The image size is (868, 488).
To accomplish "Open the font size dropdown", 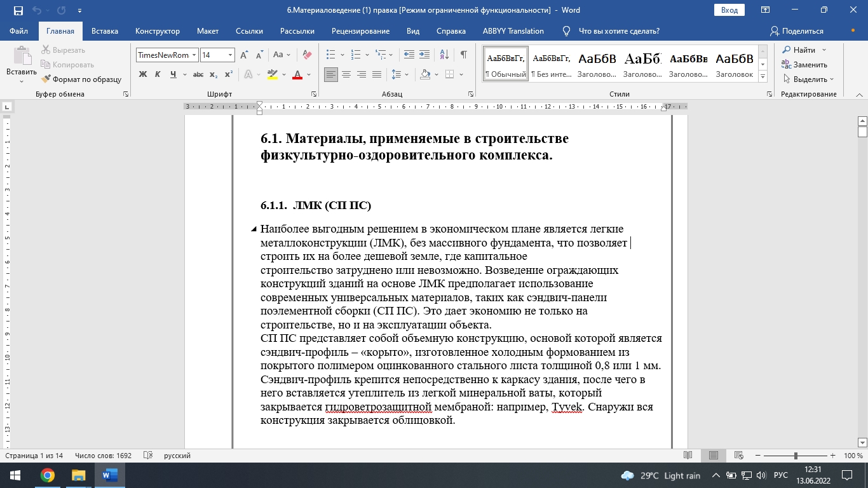I will (x=231, y=55).
